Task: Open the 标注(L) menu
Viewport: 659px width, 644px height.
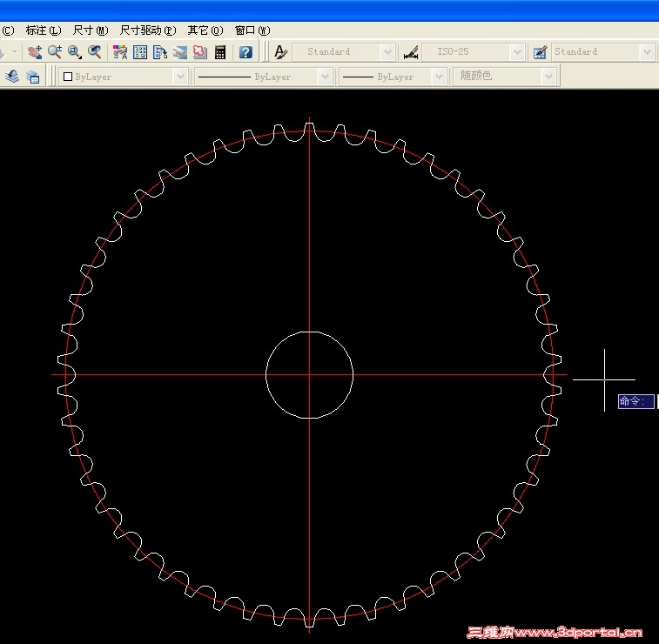Action: tap(44, 30)
